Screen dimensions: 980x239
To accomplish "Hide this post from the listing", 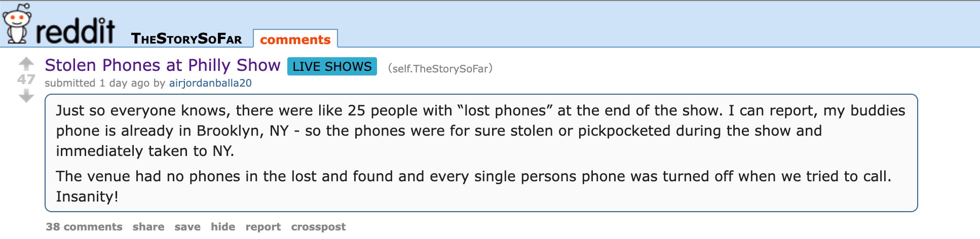I will coord(223,227).
